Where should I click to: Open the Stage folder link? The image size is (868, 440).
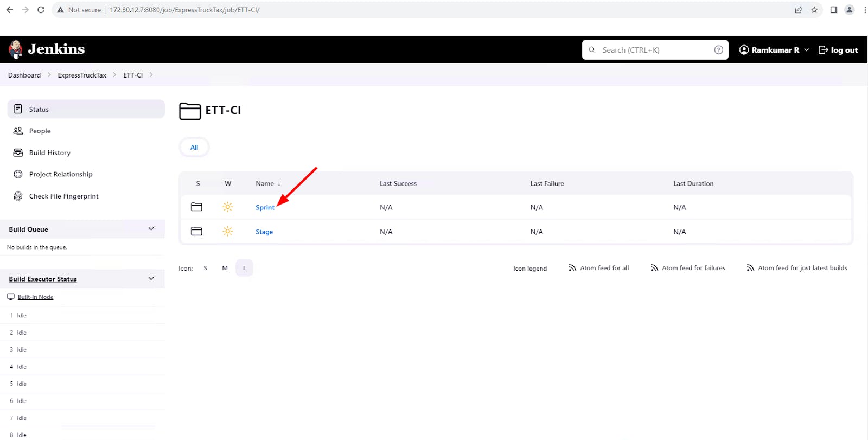(264, 232)
